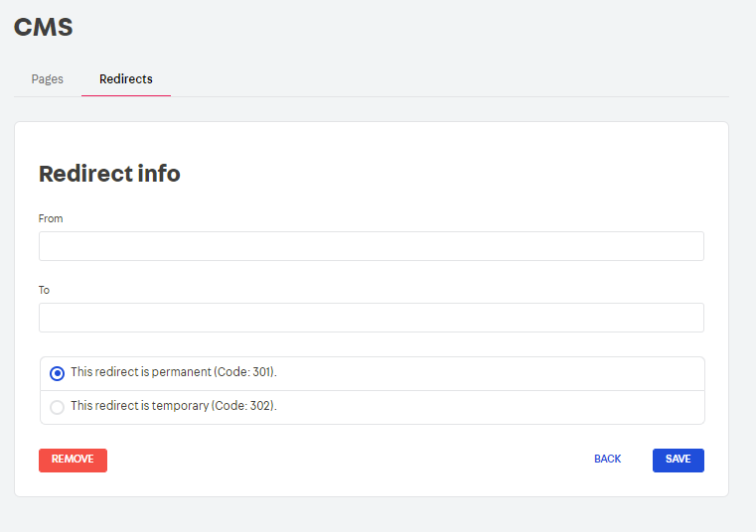Click the 'This redirect is permanent' label text
The width and height of the screenshot is (756, 532).
click(x=141, y=372)
